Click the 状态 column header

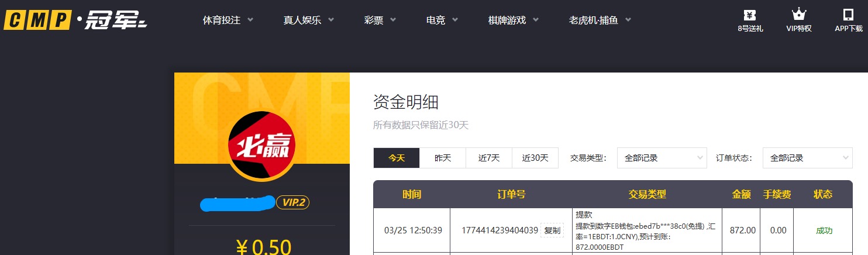(x=823, y=194)
